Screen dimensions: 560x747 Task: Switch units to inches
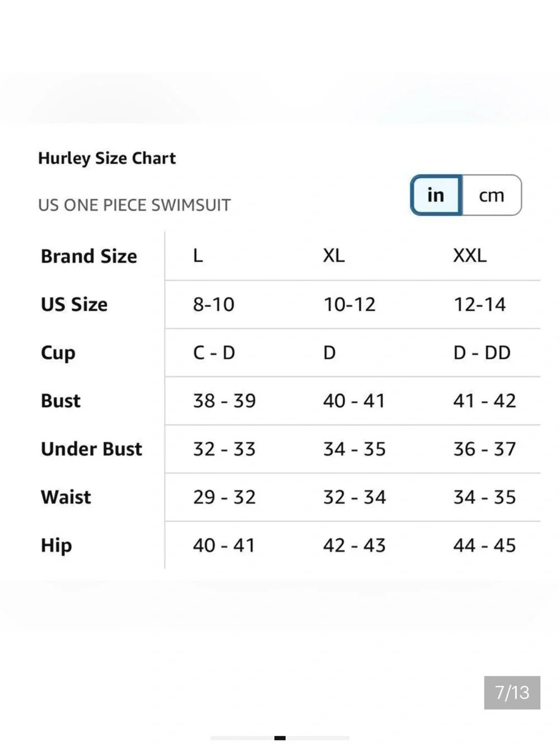point(436,195)
